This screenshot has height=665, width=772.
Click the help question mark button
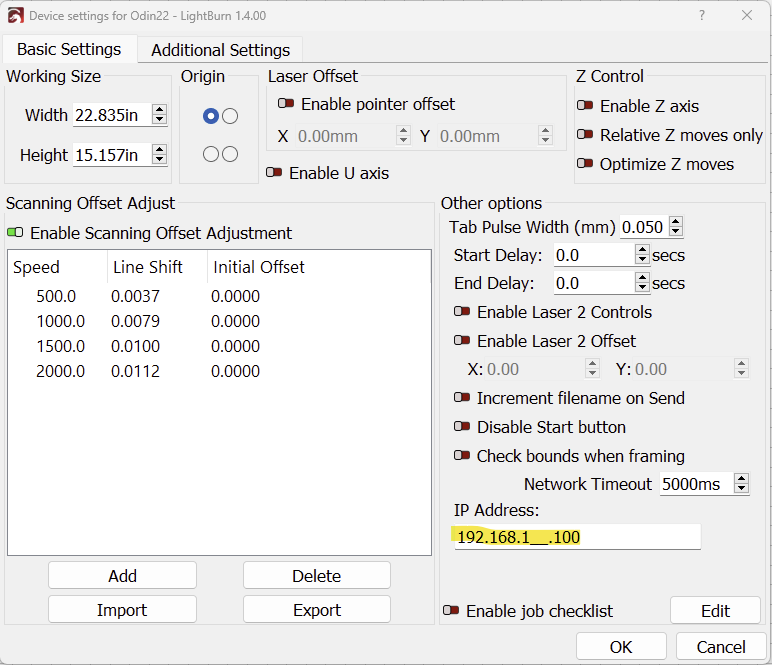tap(702, 15)
